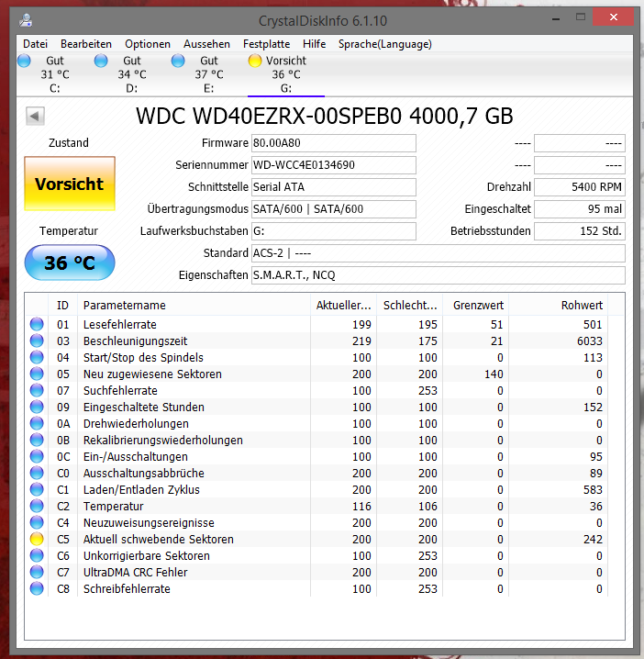Click the Laufwerksbuchstaben field G:
644x659 pixels.
point(334,231)
